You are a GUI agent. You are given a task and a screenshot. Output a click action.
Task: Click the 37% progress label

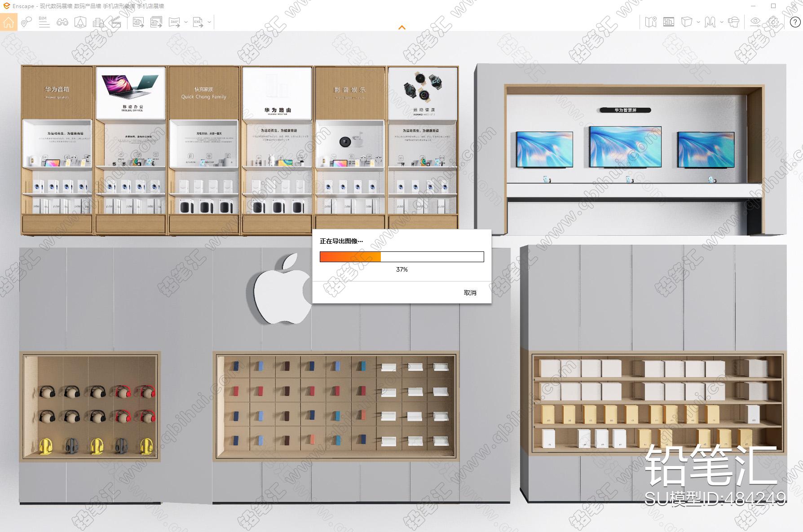pyautogui.click(x=402, y=269)
